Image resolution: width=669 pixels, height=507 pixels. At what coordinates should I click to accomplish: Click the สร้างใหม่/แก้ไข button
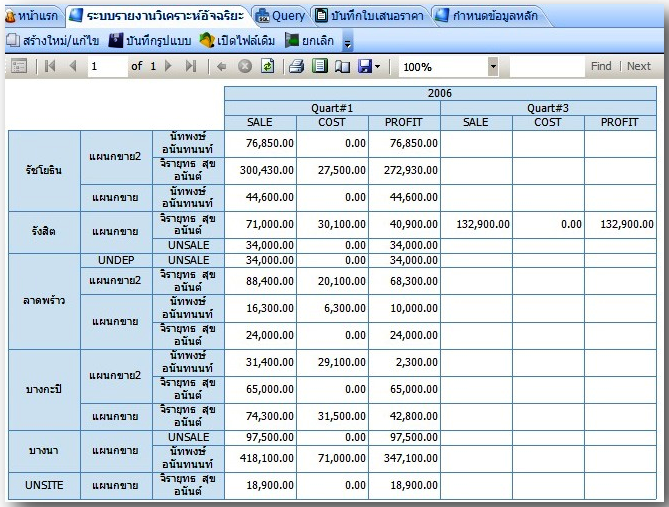[53, 41]
